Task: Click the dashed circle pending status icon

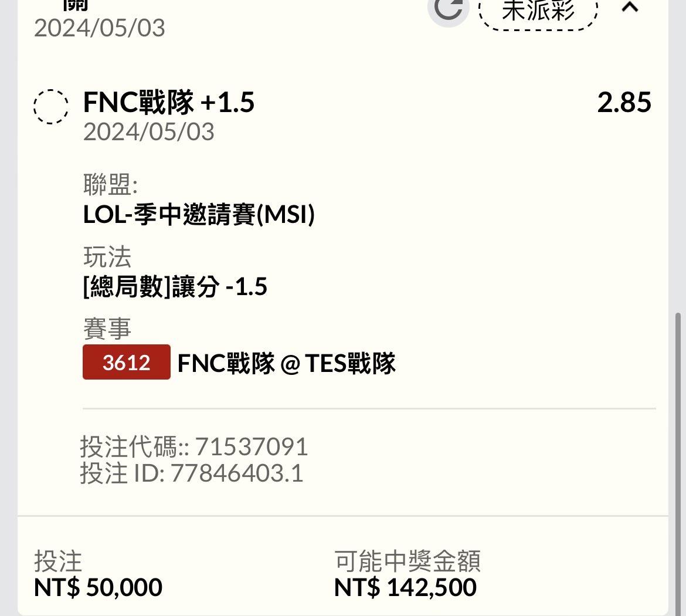Action: tap(51, 106)
